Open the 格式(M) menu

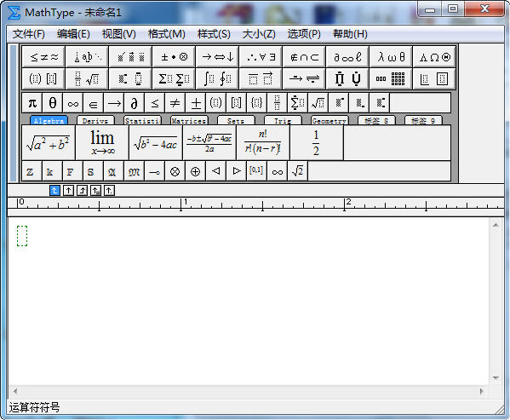pos(167,34)
